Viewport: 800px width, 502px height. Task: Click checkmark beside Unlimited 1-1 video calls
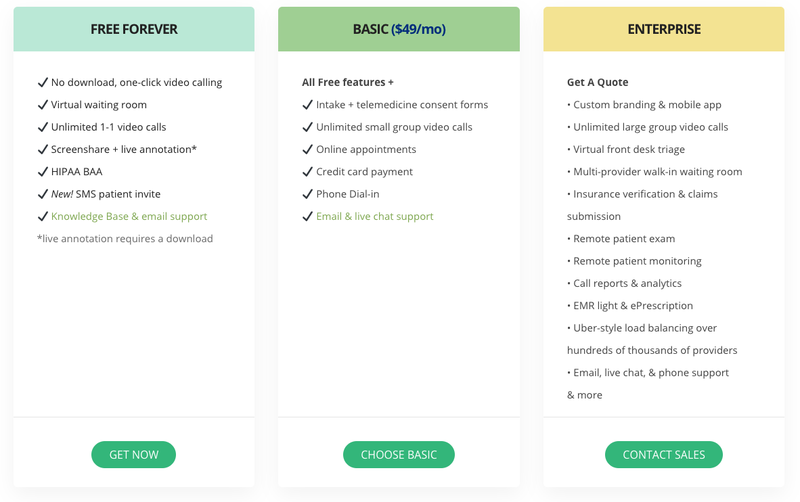(x=43, y=127)
